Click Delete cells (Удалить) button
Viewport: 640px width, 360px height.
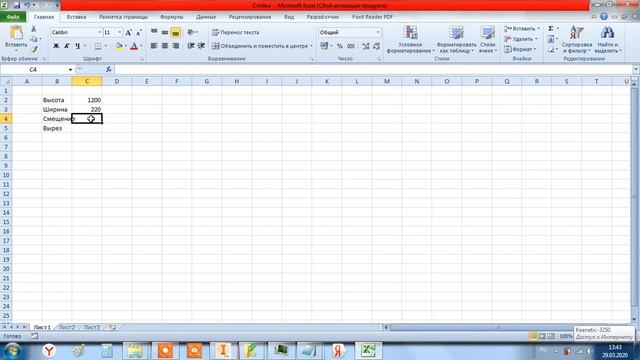coord(521,39)
